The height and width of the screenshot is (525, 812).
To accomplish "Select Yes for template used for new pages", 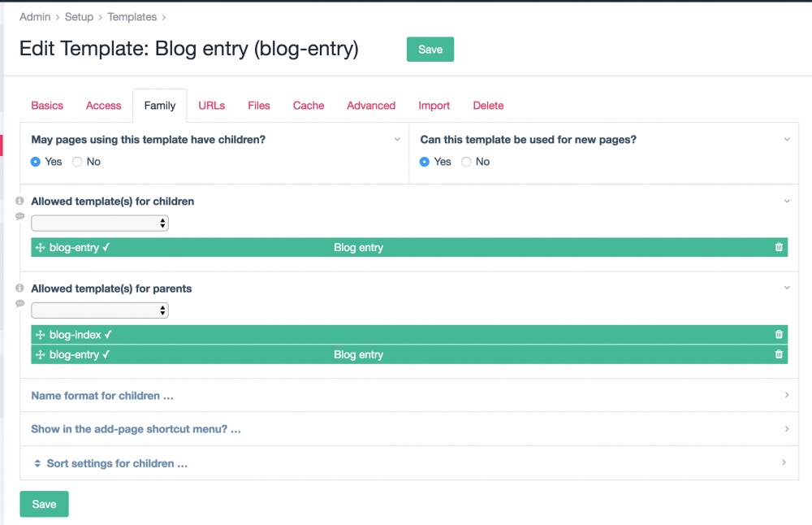I will [425, 162].
